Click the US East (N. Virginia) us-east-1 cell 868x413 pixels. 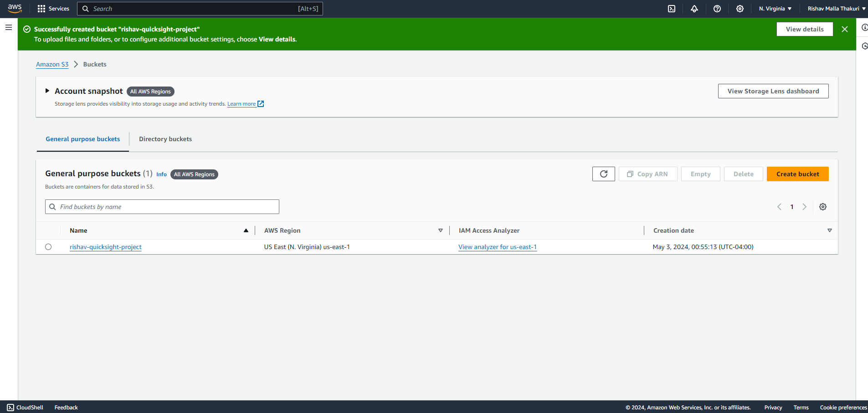pos(307,247)
